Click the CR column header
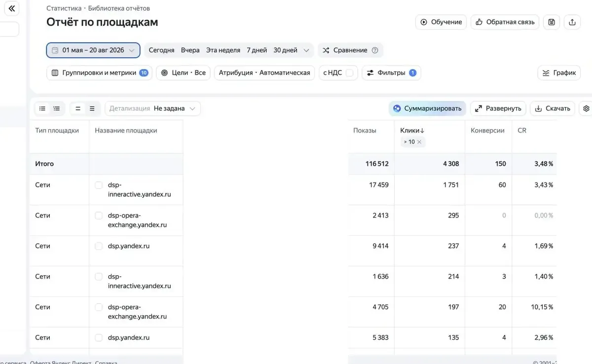The width and height of the screenshot is (592, 364). point(522,131)
